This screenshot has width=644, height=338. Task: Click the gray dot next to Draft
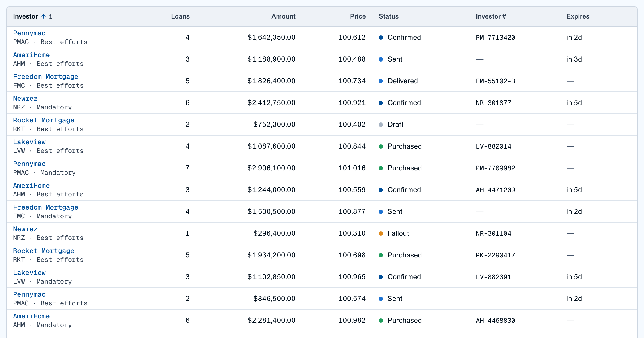coord(381,125)
